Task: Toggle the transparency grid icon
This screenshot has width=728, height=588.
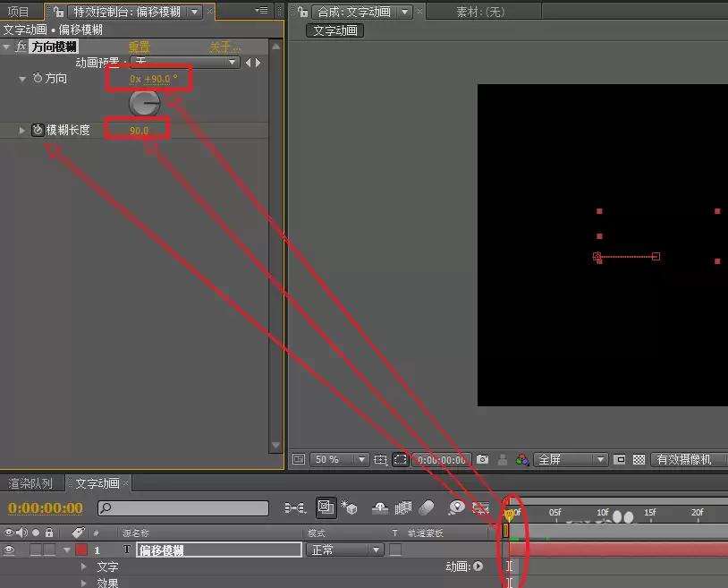Action: coord(639,459)
